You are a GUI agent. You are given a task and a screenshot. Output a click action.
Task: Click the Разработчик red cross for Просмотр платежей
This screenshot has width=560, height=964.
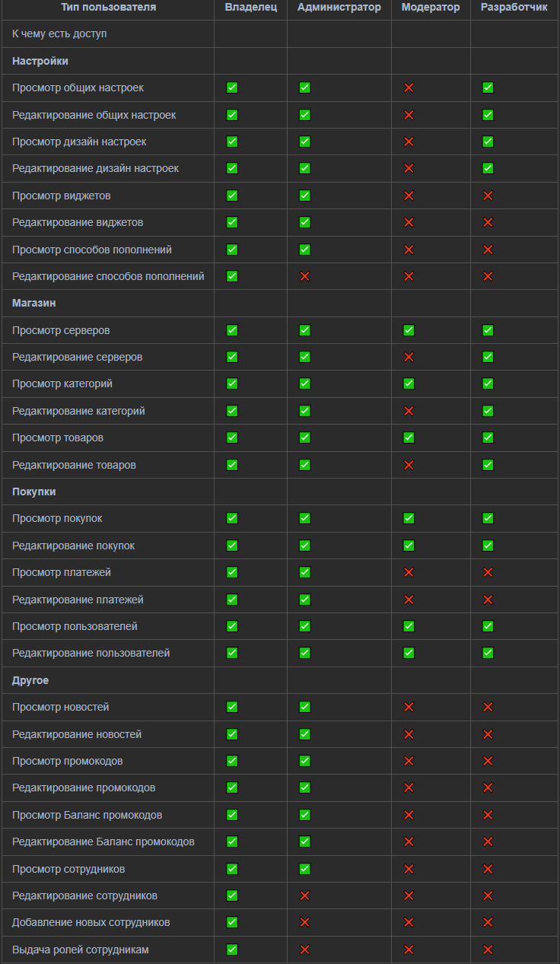click(488, 572)
